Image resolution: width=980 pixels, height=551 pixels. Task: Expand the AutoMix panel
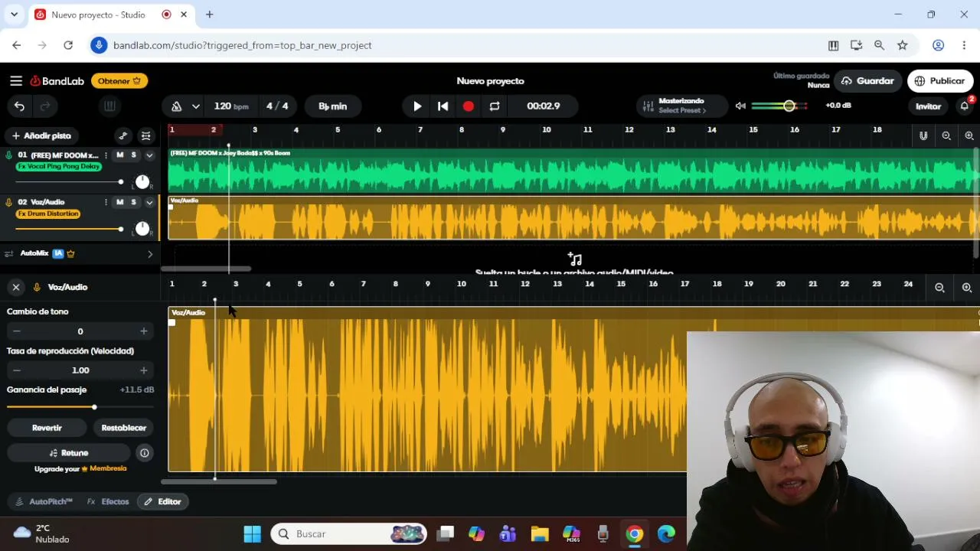pyautogui.click(x=149, y=254)
